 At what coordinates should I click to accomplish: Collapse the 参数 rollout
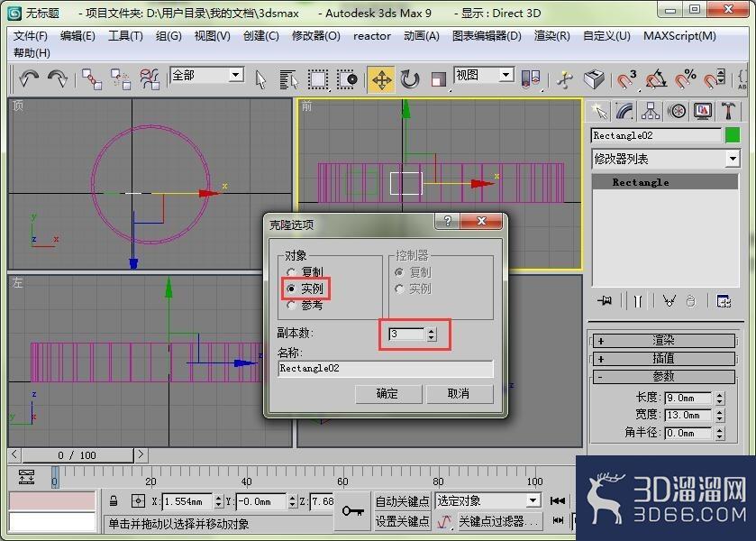tap(663, 376)
